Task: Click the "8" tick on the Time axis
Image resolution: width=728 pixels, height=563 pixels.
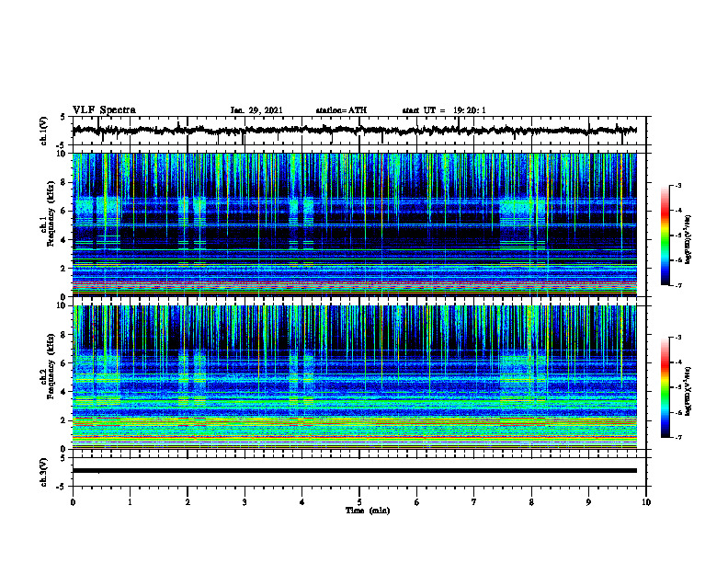Action: (531, 502)
